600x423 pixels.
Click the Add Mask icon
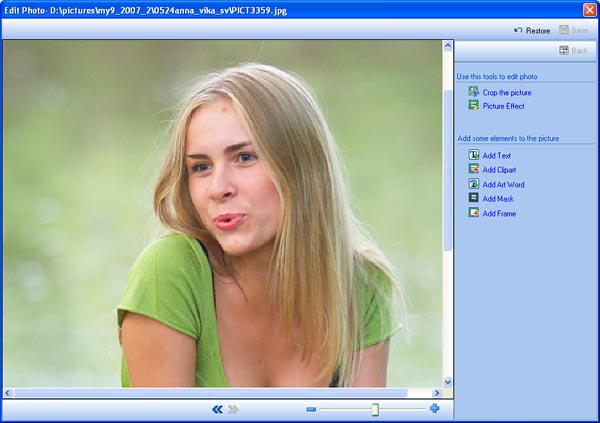pyautogui.click(x=474, y=198)
